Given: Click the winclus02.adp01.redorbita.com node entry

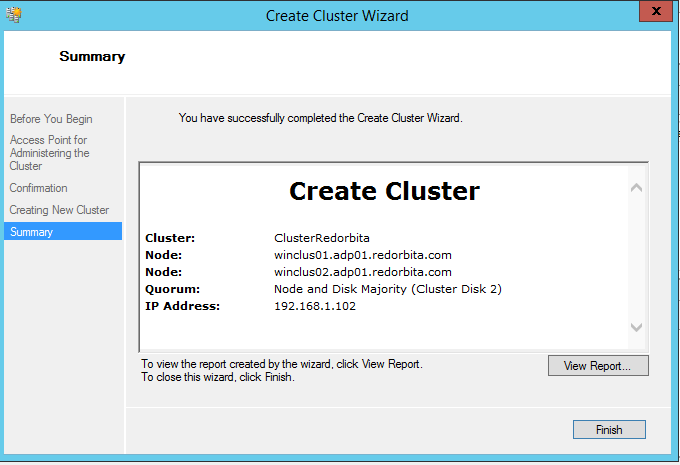Looking at the screenshot, I should (x=362, y=272).
